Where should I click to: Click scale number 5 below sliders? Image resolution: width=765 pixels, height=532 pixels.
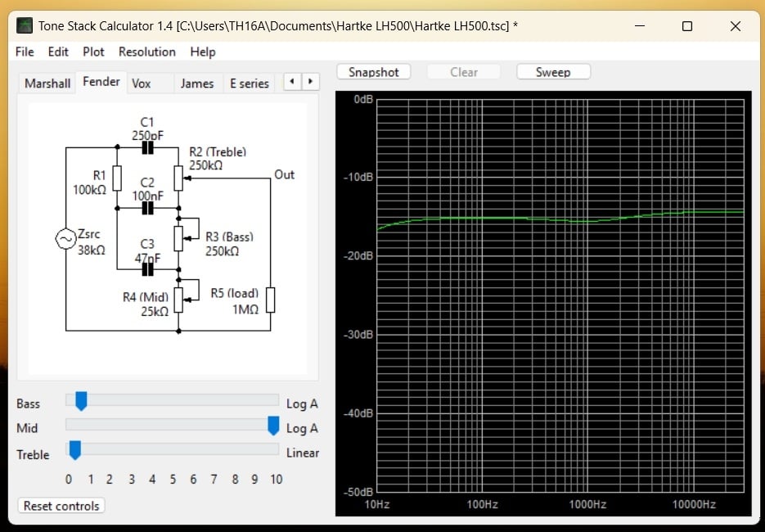(x=173, y=480)
